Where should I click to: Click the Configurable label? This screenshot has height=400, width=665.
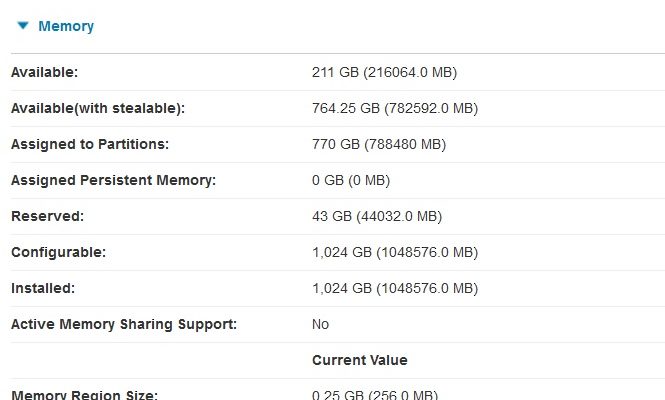click(59, 253)
